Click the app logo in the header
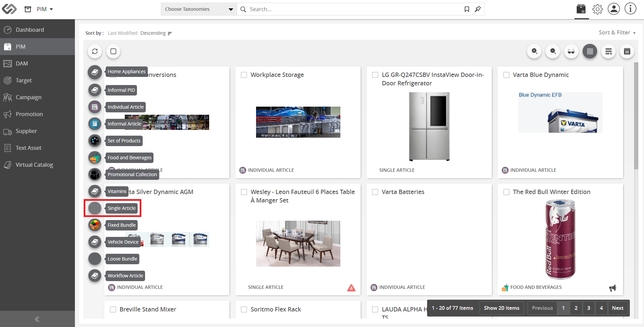This screenshot has height=327, width=644. (9, 9)
